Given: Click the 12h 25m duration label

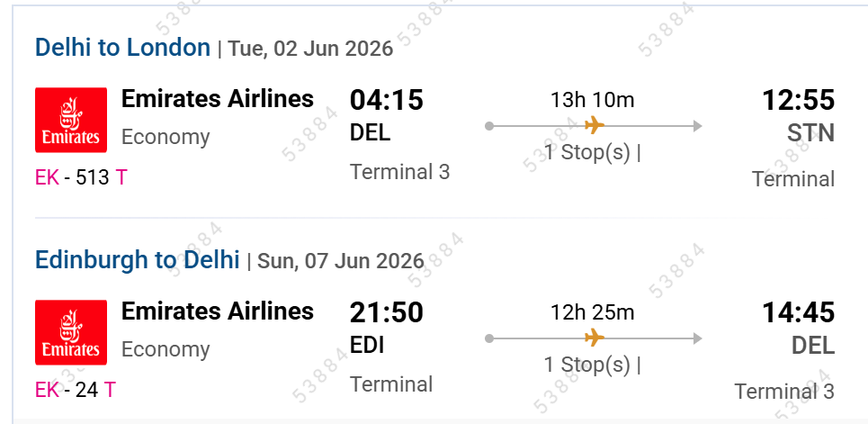Looking at the screenshot, I should point(592,312).
